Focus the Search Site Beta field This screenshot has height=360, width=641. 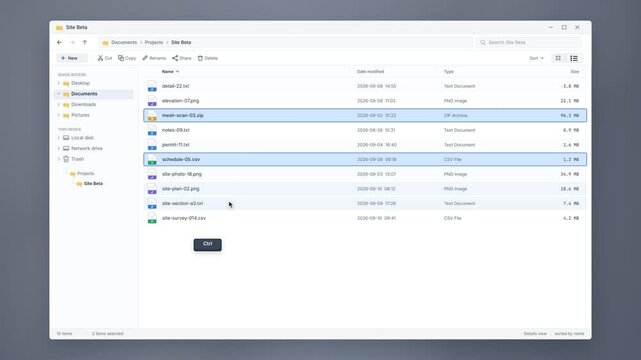(529, 42)
